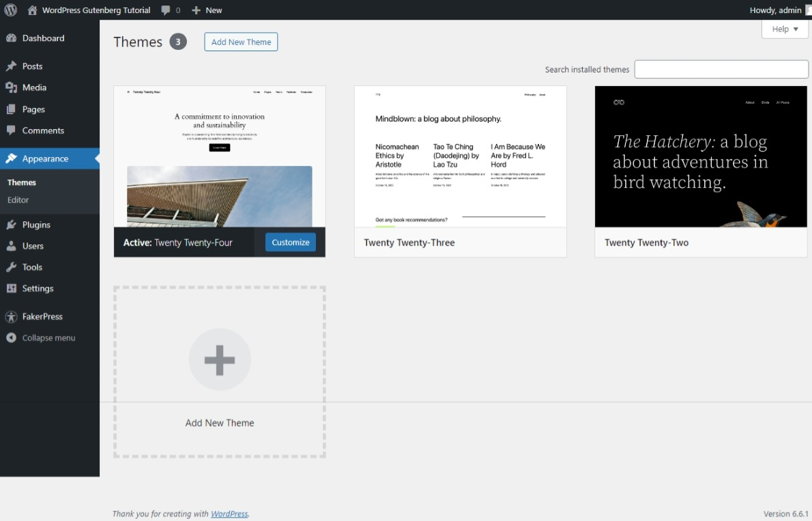The image size is (812, 521).
Task: Click the WordPress logo in admin bar
Action: (x=10, y=10)
